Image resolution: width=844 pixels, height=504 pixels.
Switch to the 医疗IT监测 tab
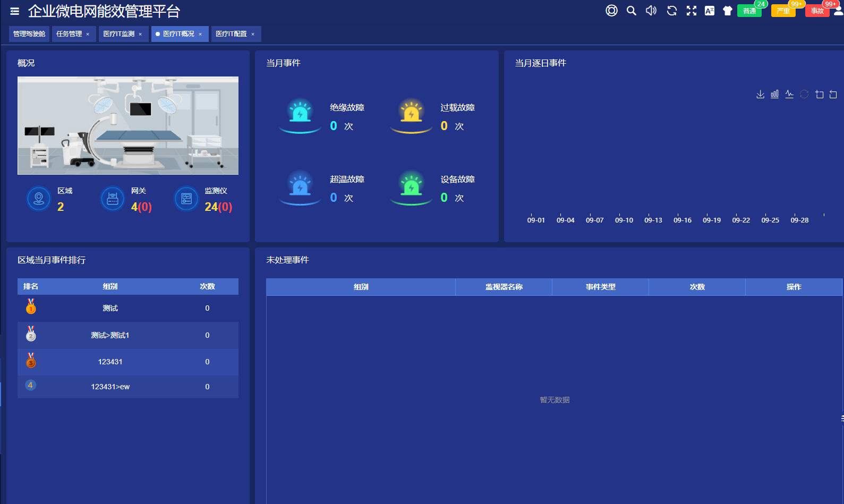(x=118, y=34)
